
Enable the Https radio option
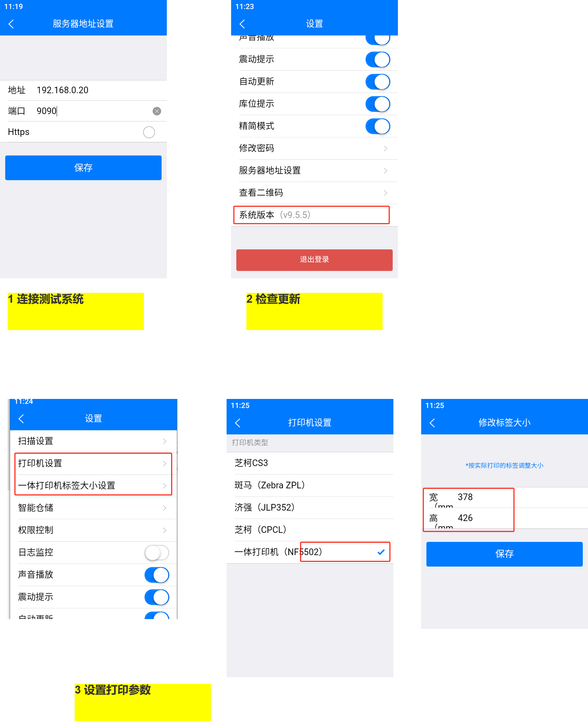point(149,132)
